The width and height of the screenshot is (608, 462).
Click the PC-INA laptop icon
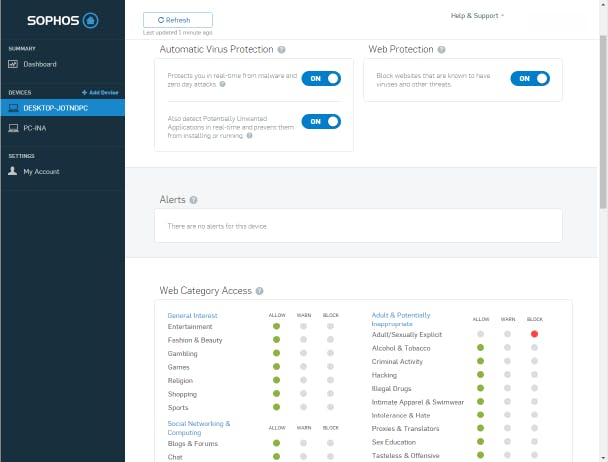click(x=14, y=128)
